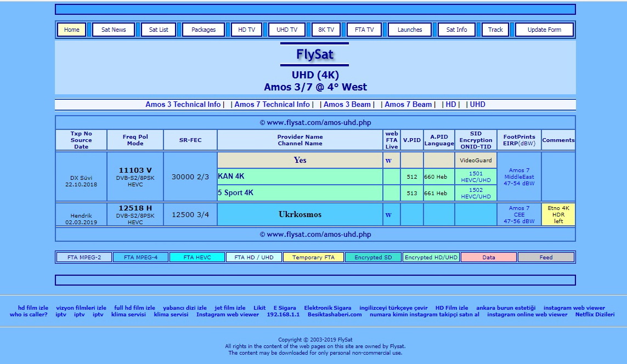Click frequency 11103 V cell
The height and width of the screenshot is (364, 627).
click(x=135, y=177)
